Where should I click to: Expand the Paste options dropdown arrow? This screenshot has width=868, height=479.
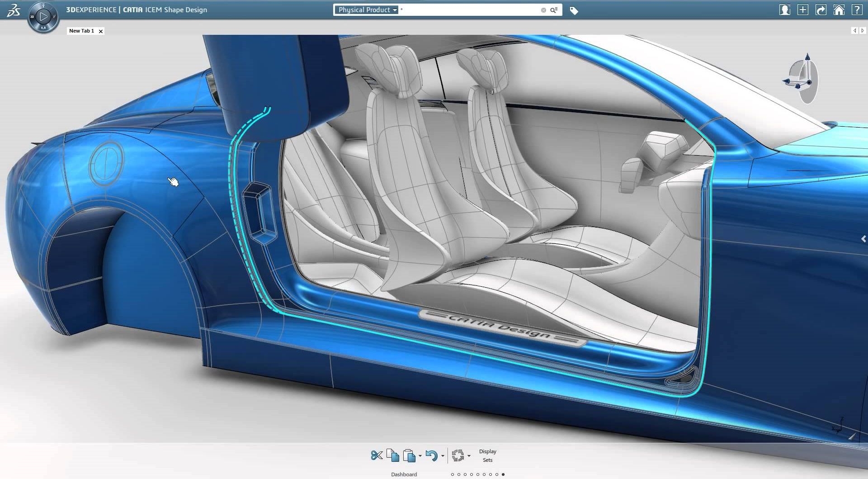point(420,456)
